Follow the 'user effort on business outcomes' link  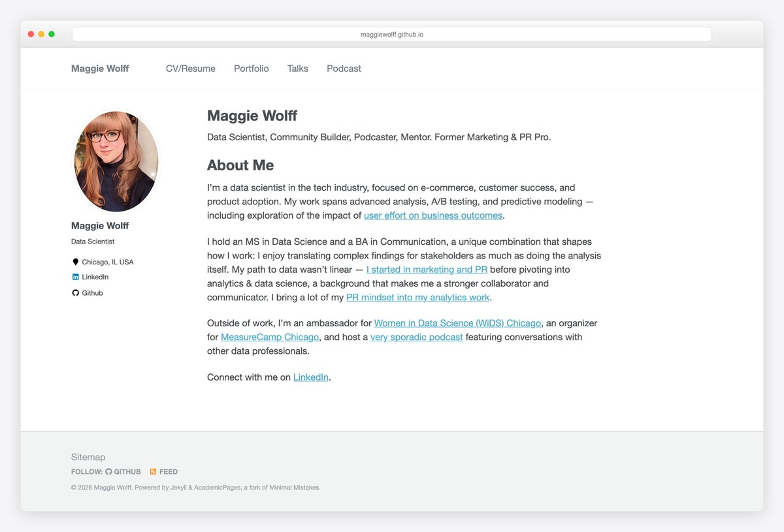433,215
